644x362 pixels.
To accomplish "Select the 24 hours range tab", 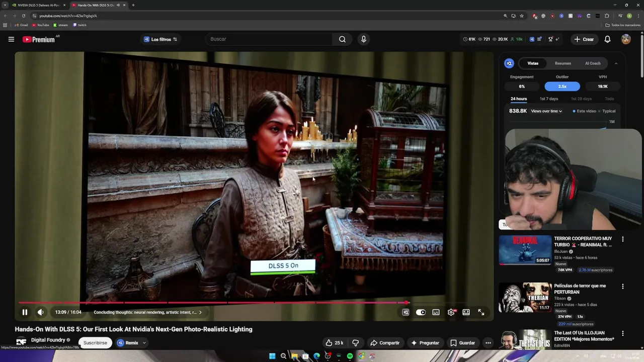I will tap(519, 99).
